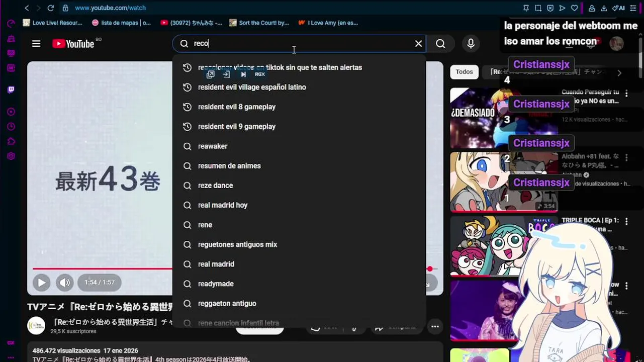
Task: Open the 'TRIPLE BOCA | Ep 1' video title
Action: [590, 225]
